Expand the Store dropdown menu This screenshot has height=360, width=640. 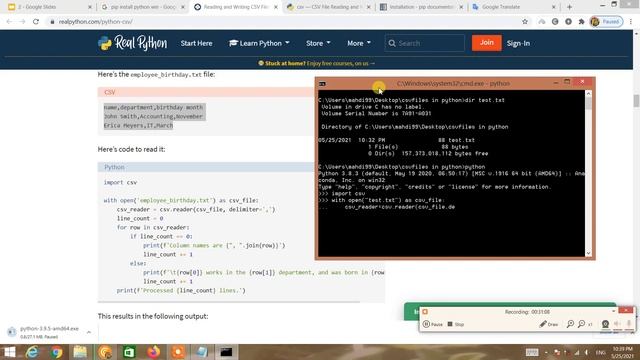pos(318,43)
